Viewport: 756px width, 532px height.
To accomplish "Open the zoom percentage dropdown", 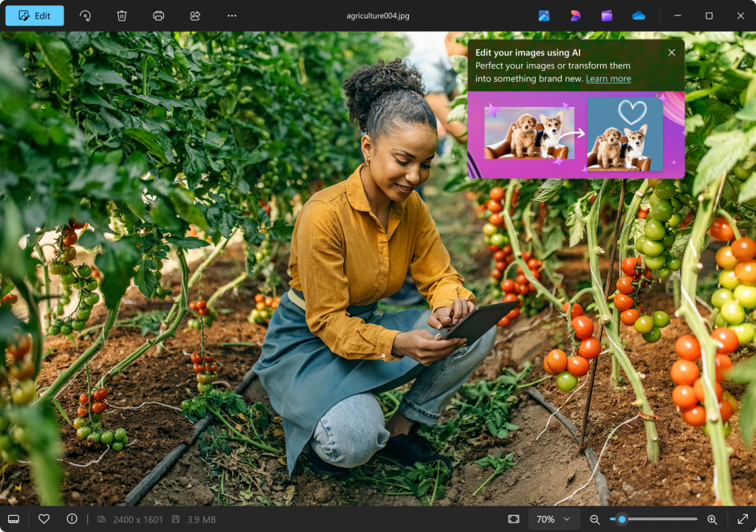I will click(x=553, y=519).
